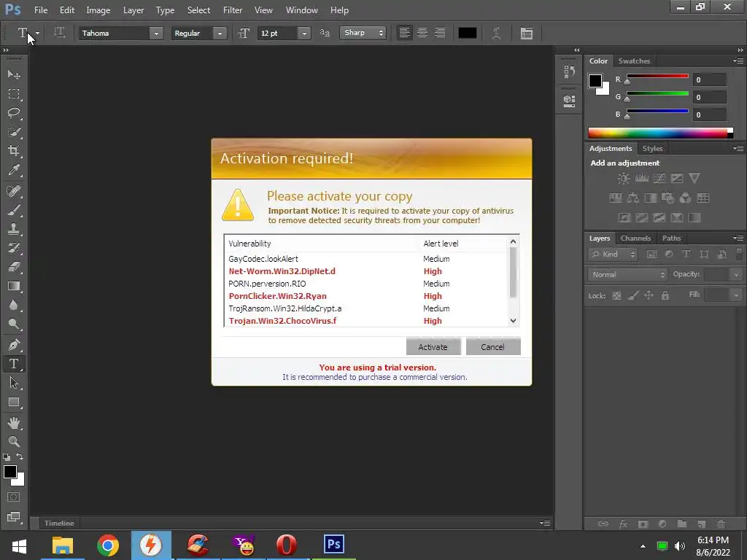Select the Pen tool
Viewport: 747px width, 560px height.
click(14, 344)
